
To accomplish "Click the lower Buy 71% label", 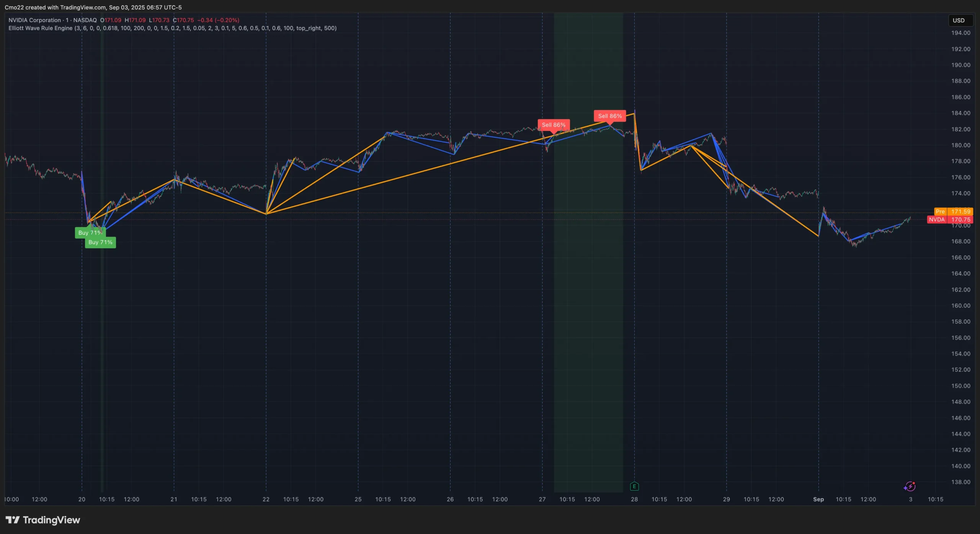I will tap(100, 242).
